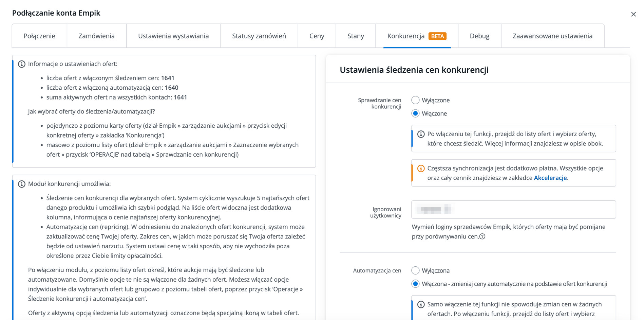
Task: Select Wyłączona for Automatyzacja cen
Action: tap(415, 270)
